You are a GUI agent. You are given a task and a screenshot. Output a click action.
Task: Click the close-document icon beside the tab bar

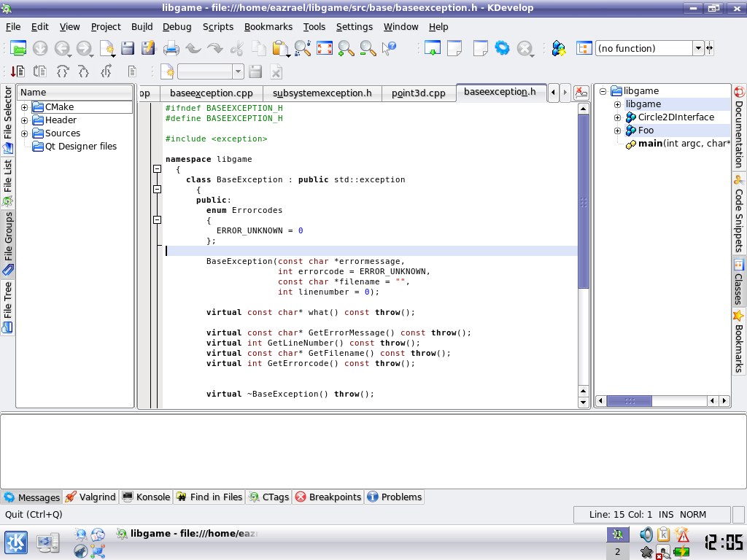coord(581,93)
